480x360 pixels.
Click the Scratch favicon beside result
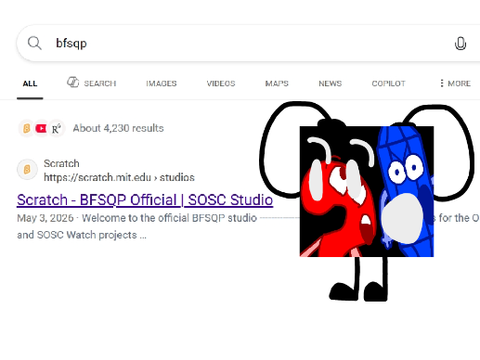tap(27, 169)
